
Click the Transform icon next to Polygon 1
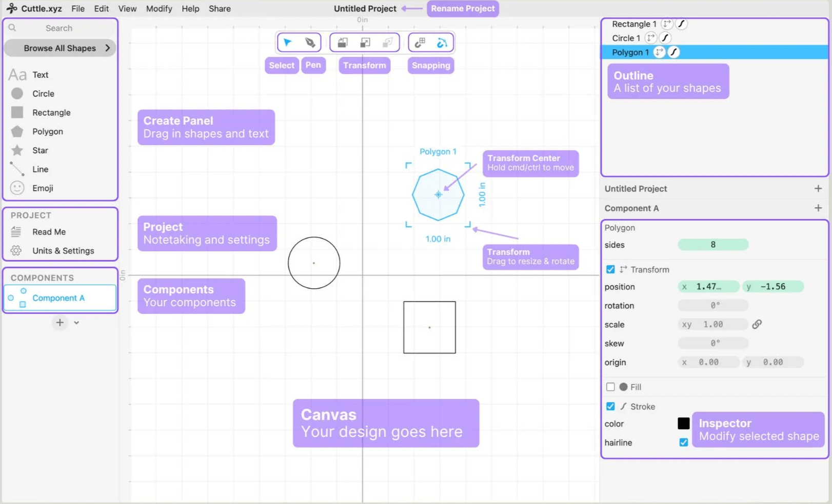pyautogui.click(x=659, y=52)
